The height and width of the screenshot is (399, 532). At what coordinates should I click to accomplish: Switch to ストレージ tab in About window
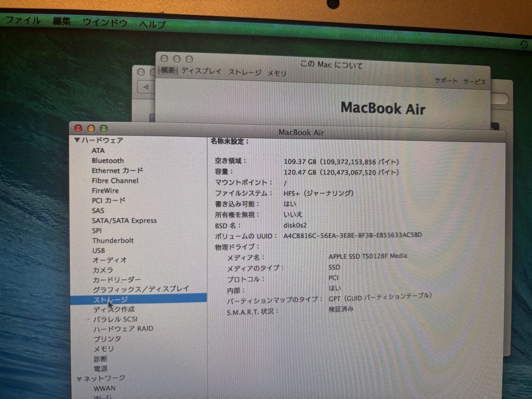(x=245, y=72)
